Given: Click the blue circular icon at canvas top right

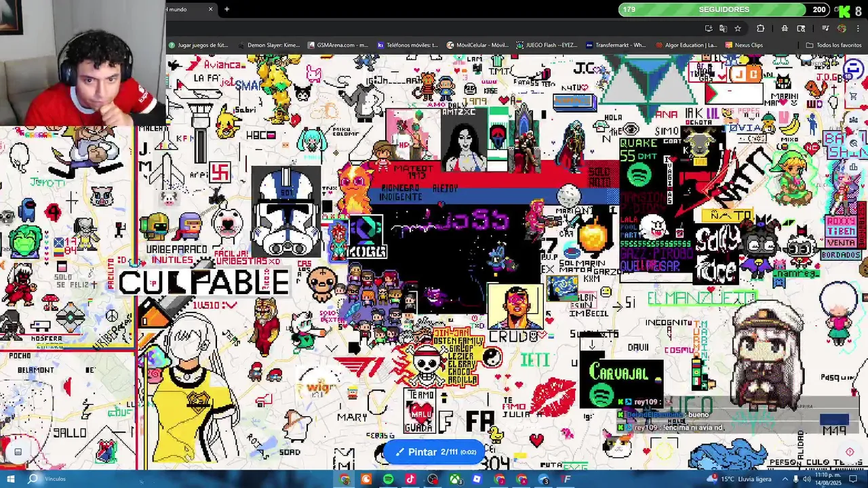Looking at the screenshot, I should (853, 68).
